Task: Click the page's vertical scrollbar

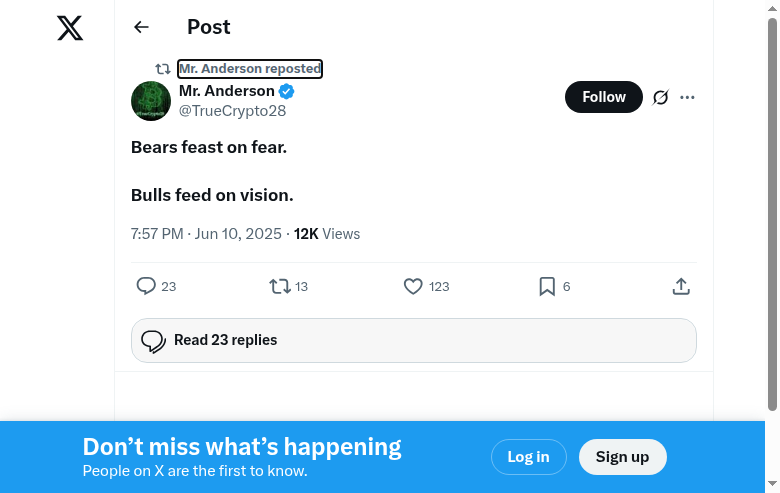Action: click(772, 210)
